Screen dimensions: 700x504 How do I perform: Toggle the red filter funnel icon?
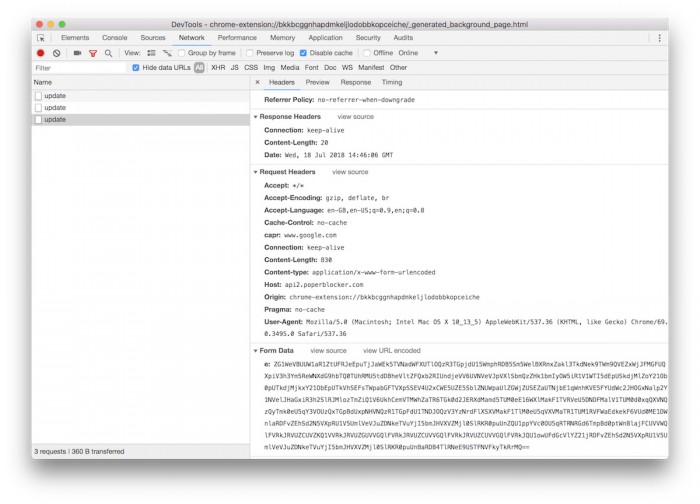point(93,53)
